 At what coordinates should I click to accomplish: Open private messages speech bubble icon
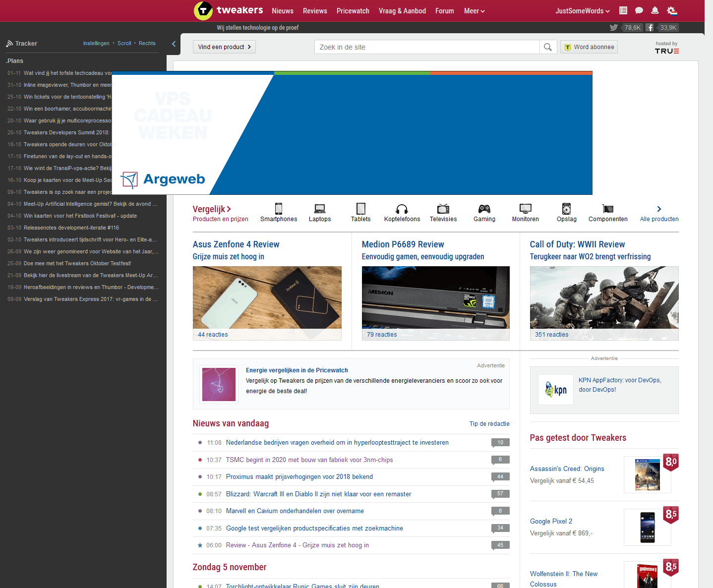pos(639,10)
